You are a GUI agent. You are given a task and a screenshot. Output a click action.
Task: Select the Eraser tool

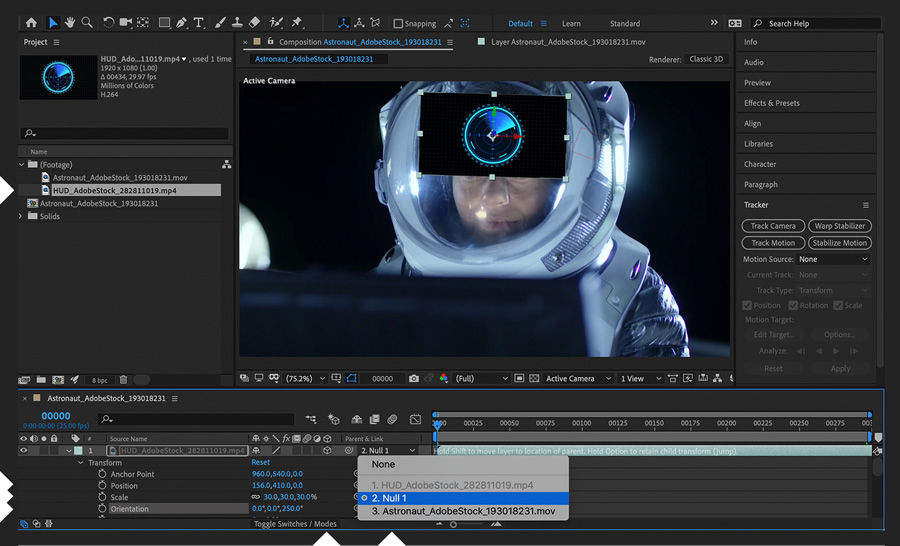253,22
